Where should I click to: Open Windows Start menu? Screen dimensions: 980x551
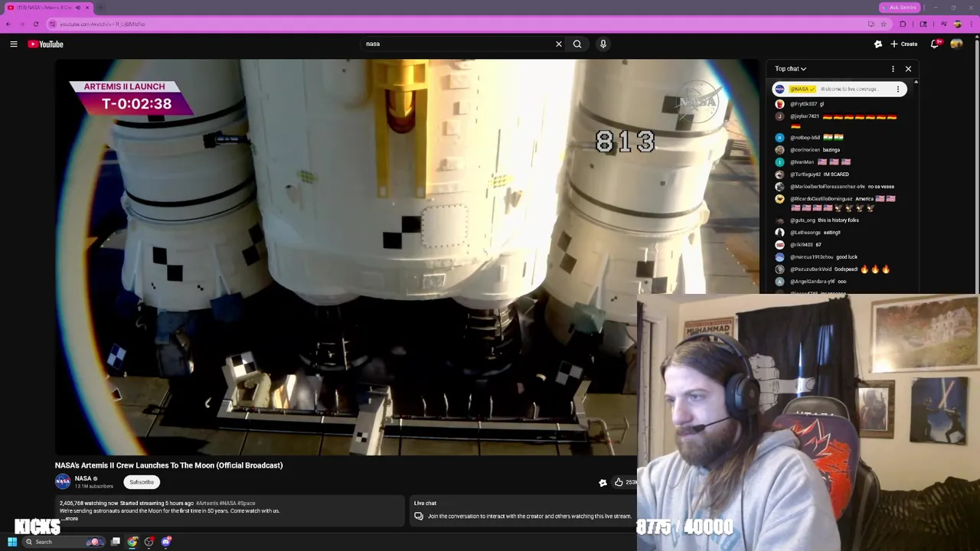click(12, 542)
